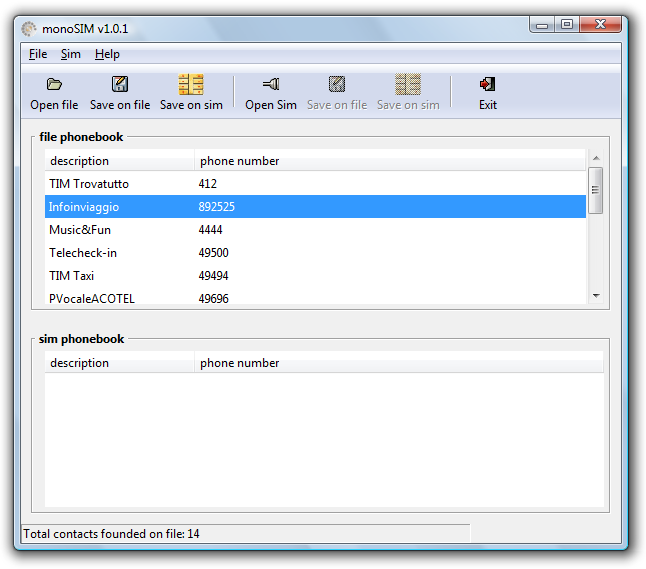
Task: Click the file section Save on file icon
Action: tap(120, 84)
